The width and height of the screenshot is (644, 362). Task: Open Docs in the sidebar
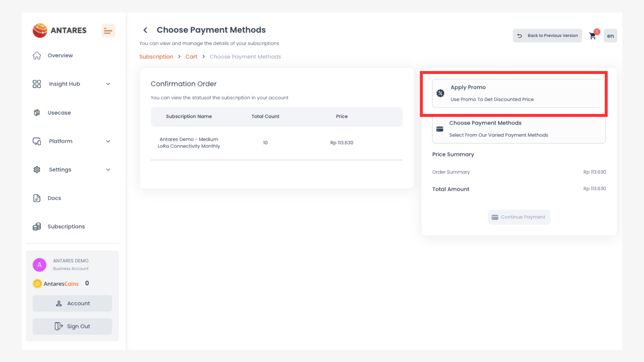pyautogui.click(x=54, y=198)
